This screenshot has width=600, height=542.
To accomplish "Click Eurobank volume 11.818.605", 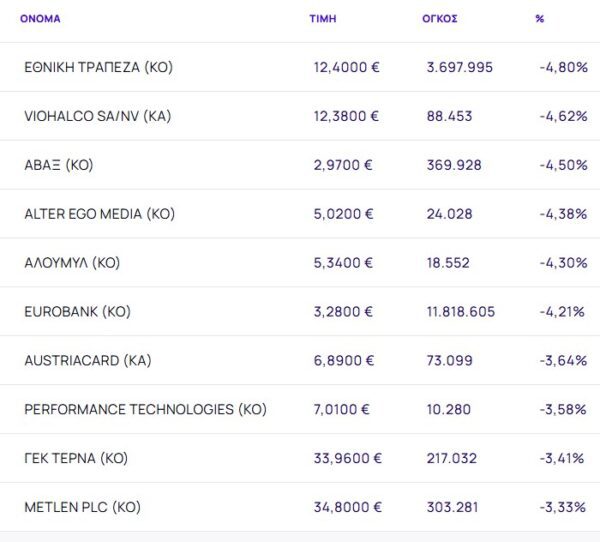I will coord(460,312).
